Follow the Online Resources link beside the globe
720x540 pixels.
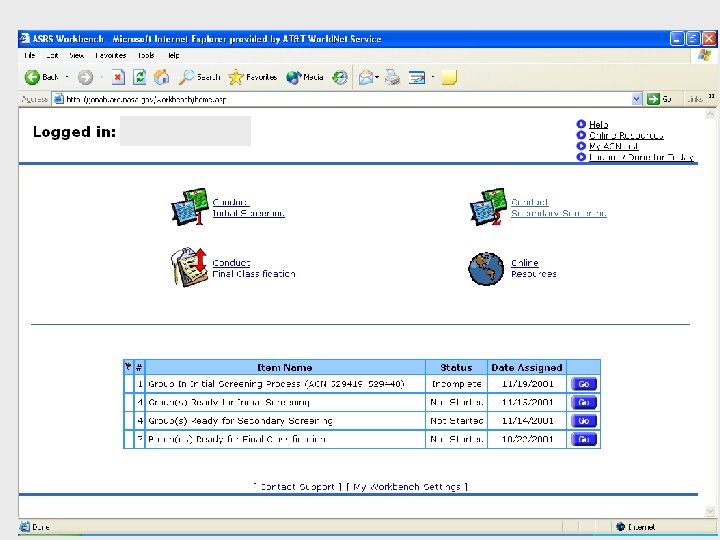click(x=534, y=268)
